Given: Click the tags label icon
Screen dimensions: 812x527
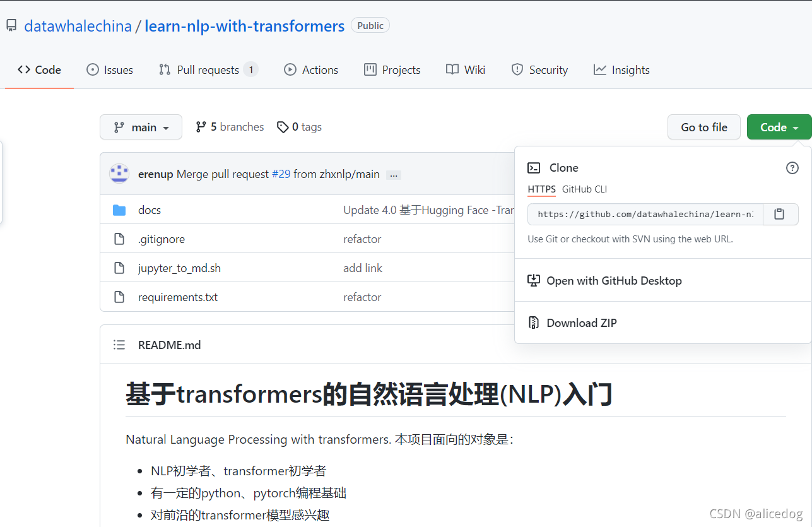Looking at the screenshot, I should tap(283, 127).
